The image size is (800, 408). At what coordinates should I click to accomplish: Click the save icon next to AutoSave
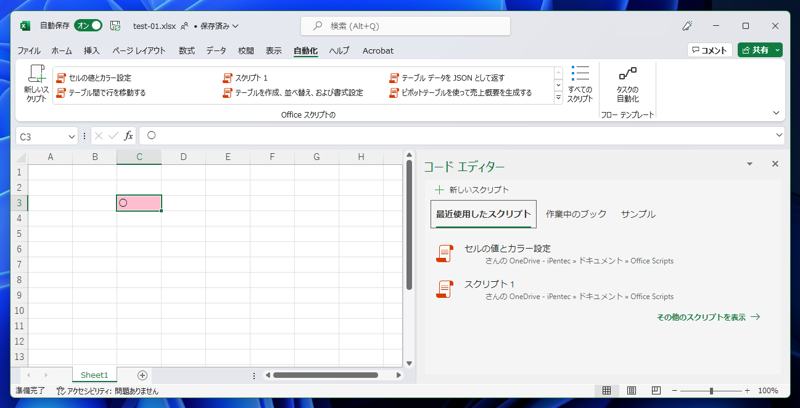click(115, 26)
